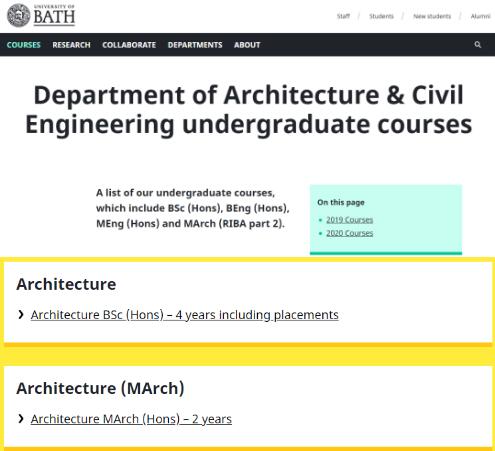Open Architecture BSc (Hons) 4 years course
Screen dimensions: 495x451
click(x=185, y=315)
